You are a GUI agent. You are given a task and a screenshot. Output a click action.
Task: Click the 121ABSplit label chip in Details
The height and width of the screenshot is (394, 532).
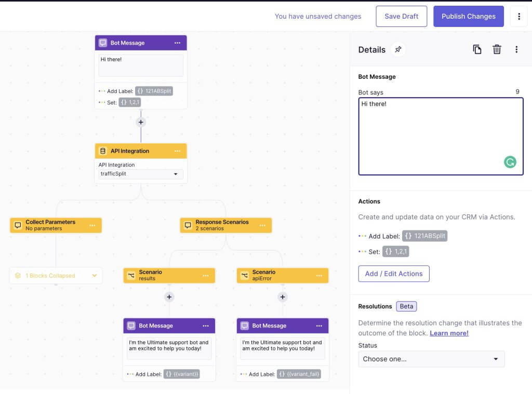[424, 236]
